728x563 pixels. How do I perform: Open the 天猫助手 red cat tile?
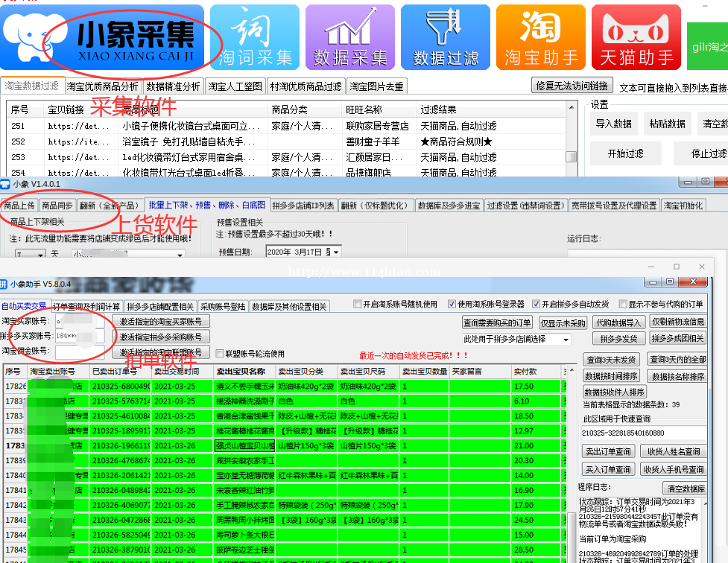[636, 37]
